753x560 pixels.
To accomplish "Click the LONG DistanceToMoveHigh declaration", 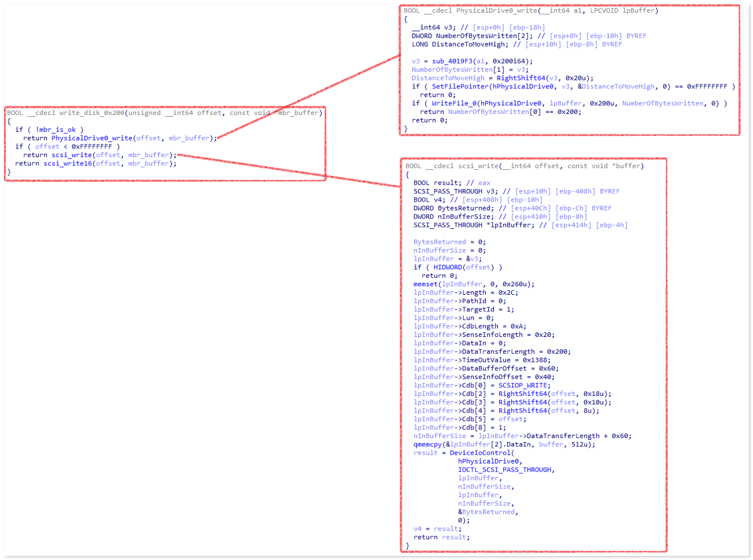I will [x=460, y=44].
